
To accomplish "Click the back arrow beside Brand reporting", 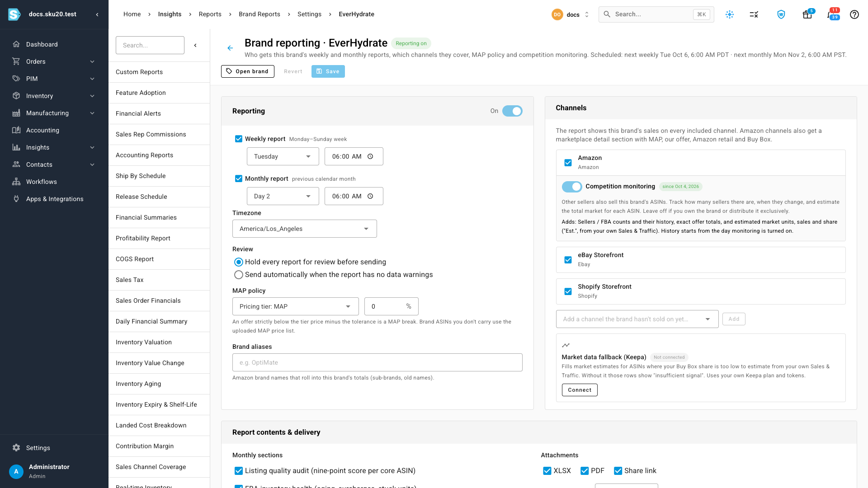I will [x=230, y=48].
